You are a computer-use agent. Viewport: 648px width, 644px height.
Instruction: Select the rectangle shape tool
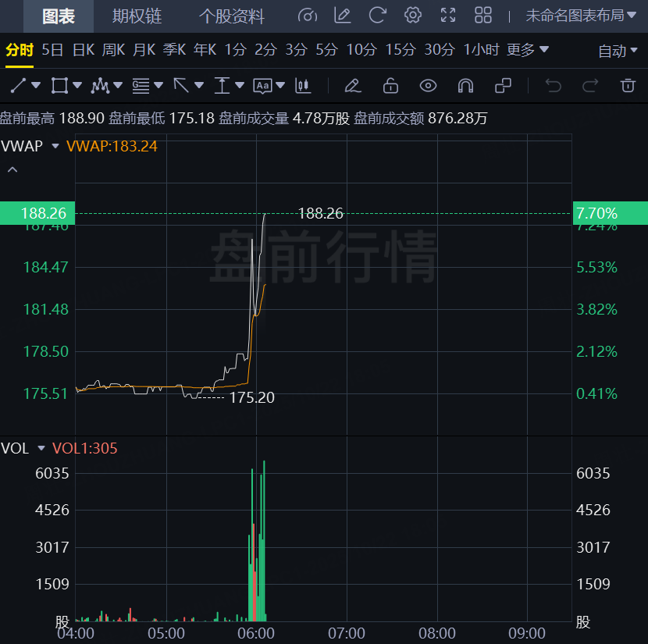[59, 86]
